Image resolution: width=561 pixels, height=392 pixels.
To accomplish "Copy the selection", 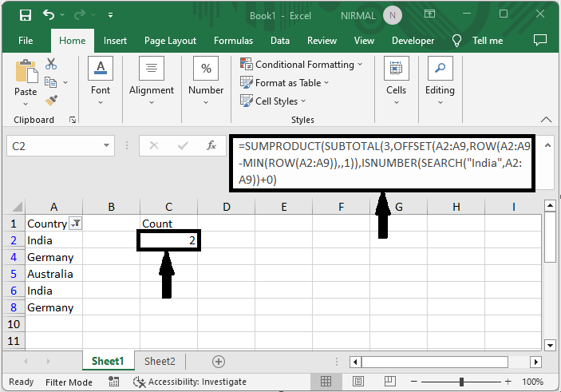I will pyautogui.click(x=50, y=82).
